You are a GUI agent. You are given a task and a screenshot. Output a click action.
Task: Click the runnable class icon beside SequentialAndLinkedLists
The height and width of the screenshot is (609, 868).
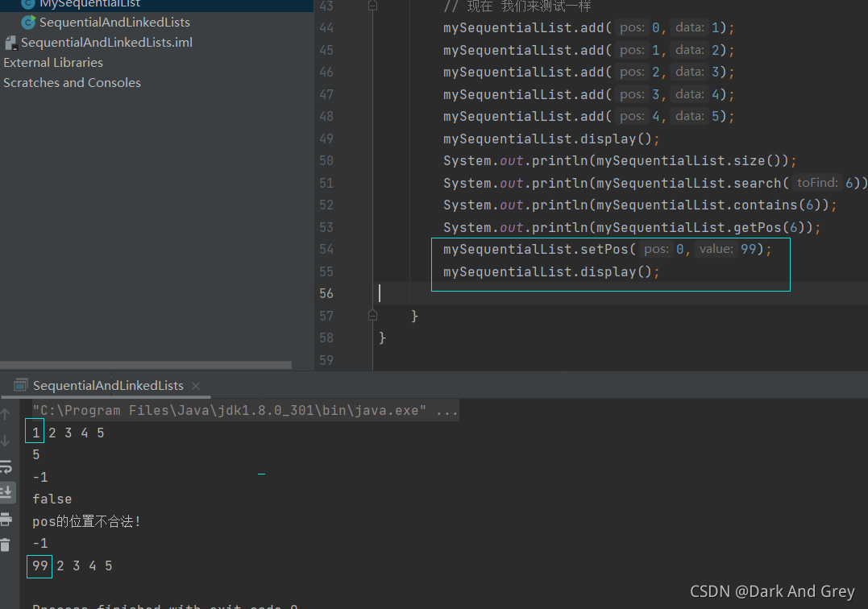pyautogui.click(x=28, y=22)
